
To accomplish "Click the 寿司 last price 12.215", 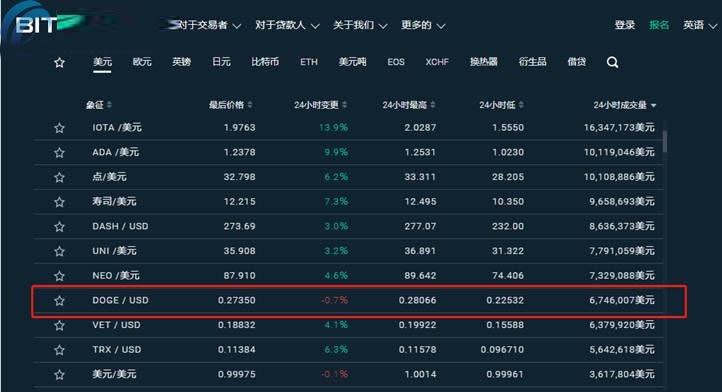I will coord(239,202).
